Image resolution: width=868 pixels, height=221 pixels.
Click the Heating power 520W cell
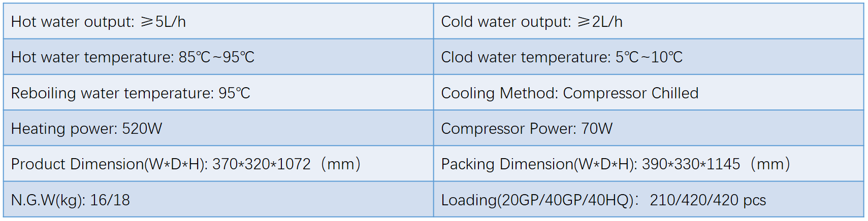[x=218, y=128]
